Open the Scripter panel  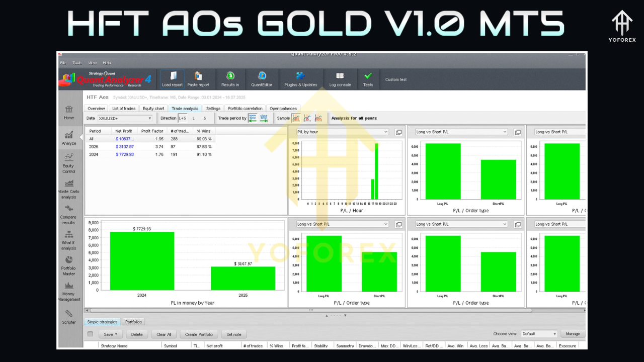[x=69, y=317]
